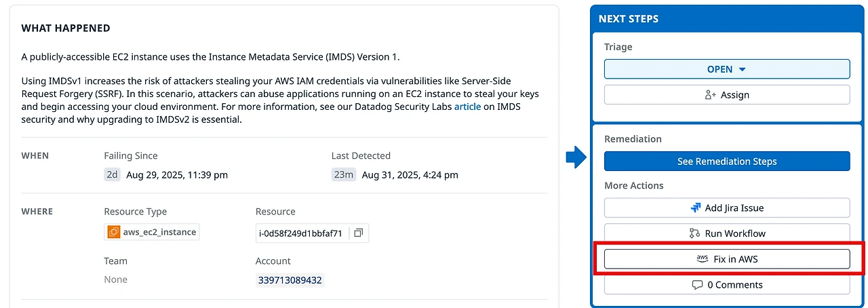Image resolution: width=868 pixels, height=308 pixels.
Task: Click the blue arrow pointing to Remediation
Action: (x=576, y=159)
